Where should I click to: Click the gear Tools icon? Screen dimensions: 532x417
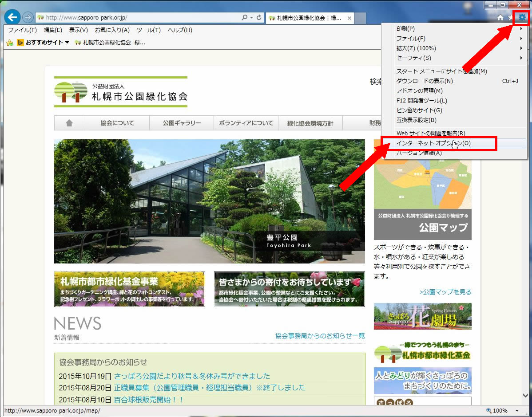click(x=522, y=18)
